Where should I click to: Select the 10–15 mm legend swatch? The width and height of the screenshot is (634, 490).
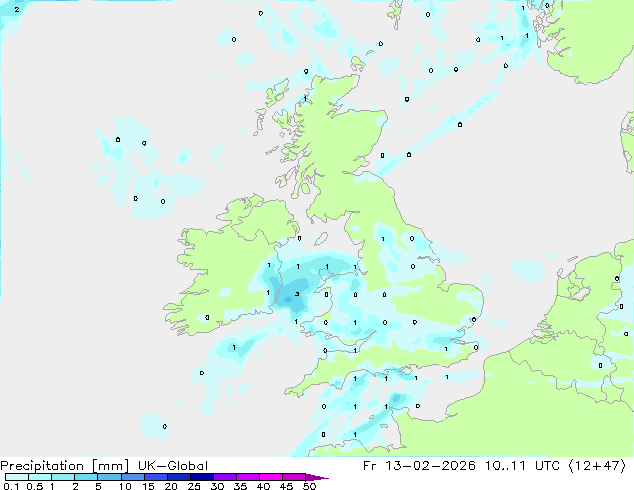(x=132, y=477)
